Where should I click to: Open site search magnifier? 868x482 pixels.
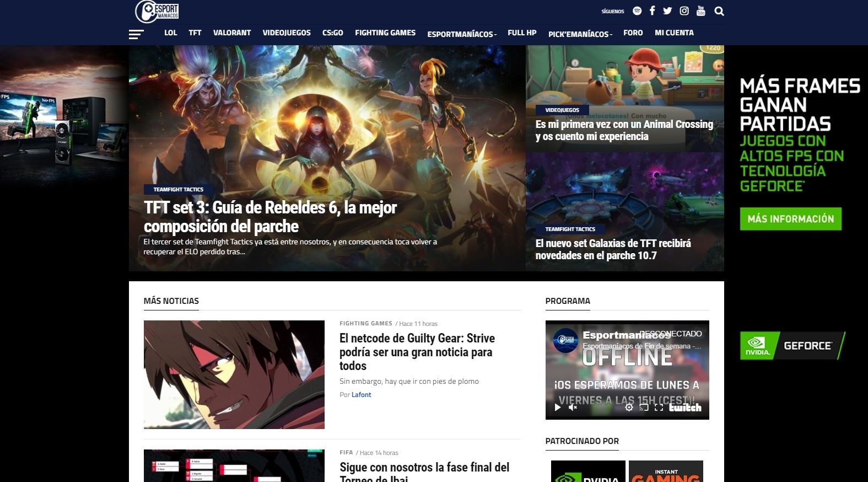point(719,11)
